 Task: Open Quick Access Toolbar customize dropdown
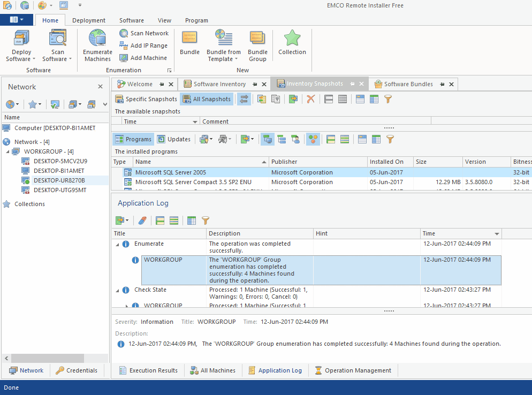pyautogui.click(x=80, y=5)
